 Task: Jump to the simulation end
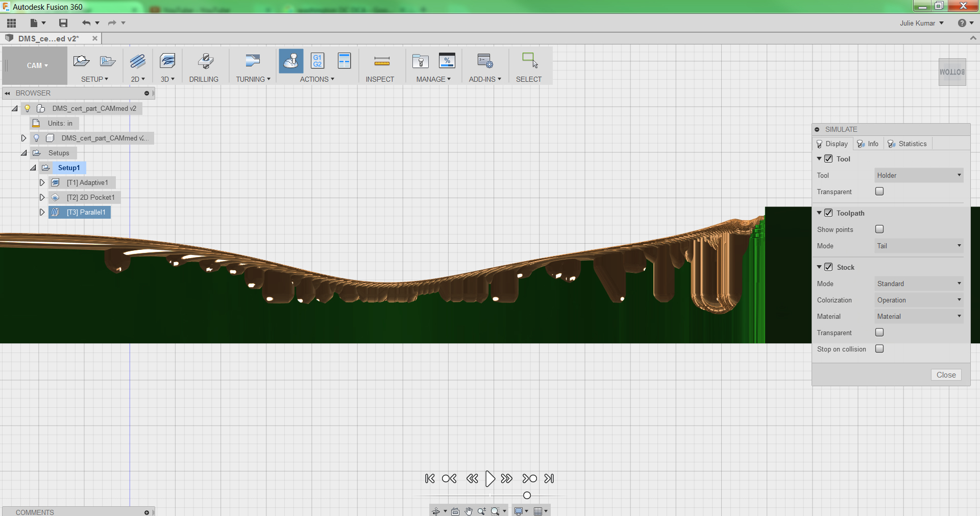pyautogui.click(x=549, y=479)
